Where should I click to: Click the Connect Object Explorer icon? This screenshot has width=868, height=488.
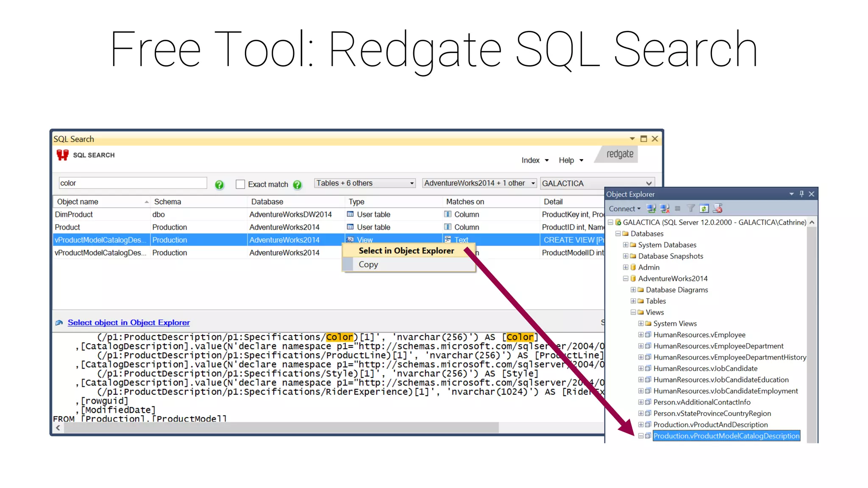(651, 208)
